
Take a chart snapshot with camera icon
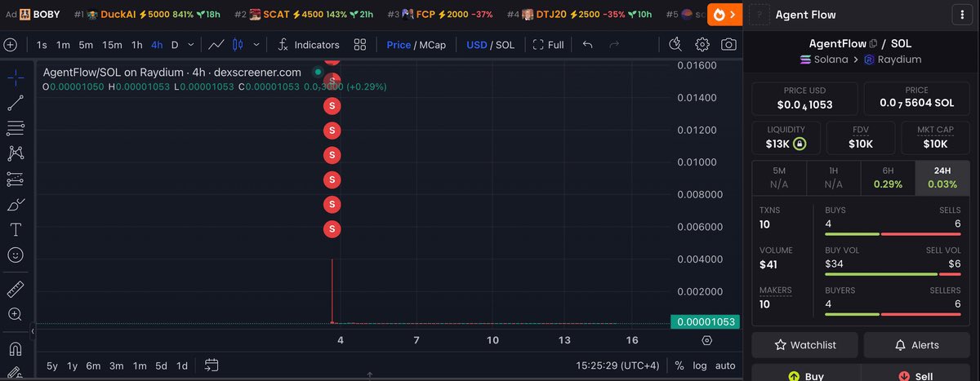(728, 45)
